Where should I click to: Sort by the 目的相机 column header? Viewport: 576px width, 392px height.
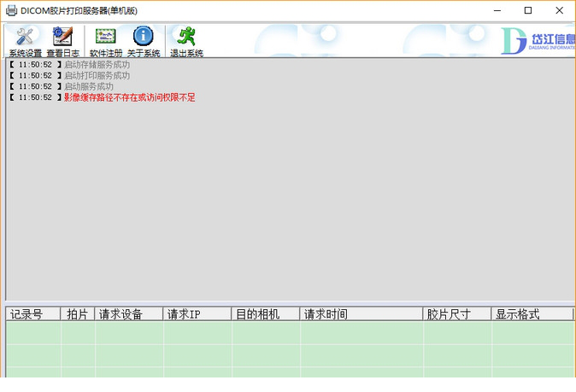(x=265, y=314)
